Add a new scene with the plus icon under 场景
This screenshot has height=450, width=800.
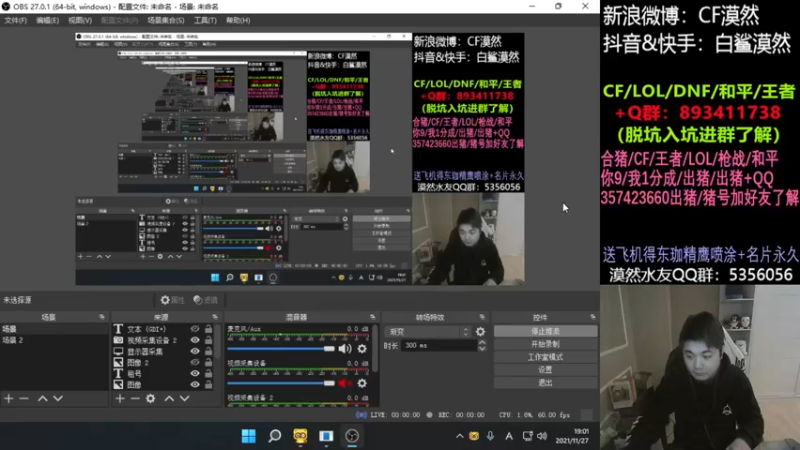coord(9,398)
